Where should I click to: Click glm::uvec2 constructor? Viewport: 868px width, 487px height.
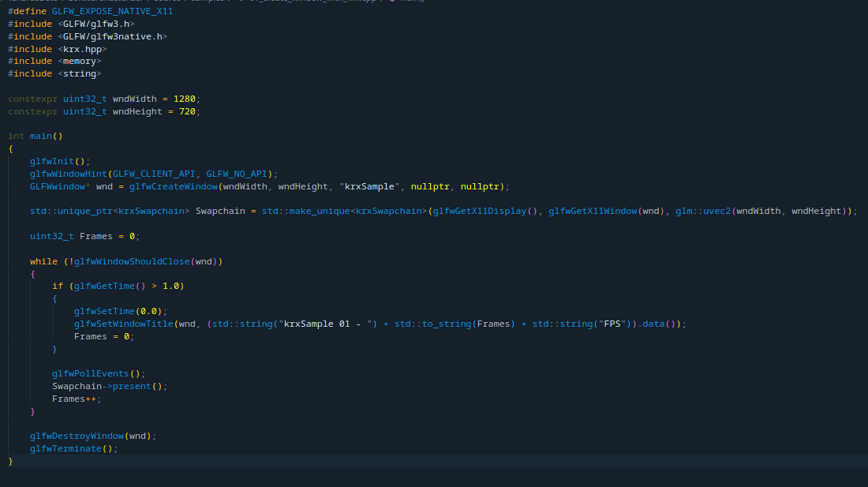pos(703,211)
